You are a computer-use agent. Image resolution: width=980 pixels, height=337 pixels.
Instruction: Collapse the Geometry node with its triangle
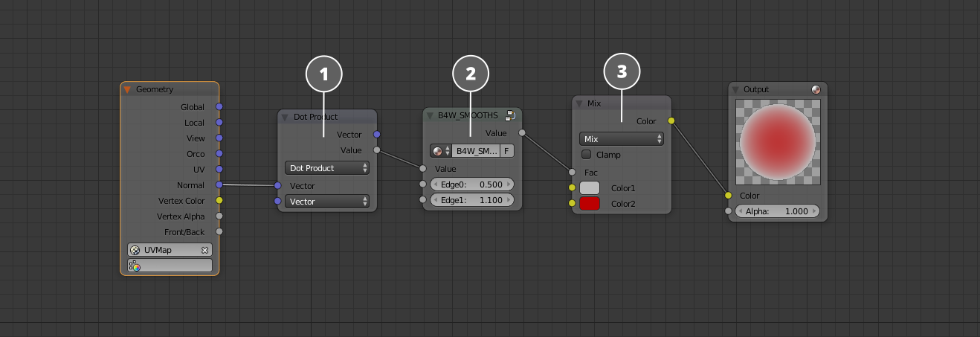(127, 89)
